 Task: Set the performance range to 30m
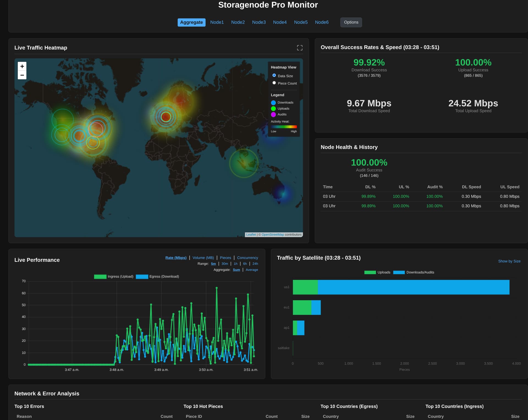tap(224, 264)
